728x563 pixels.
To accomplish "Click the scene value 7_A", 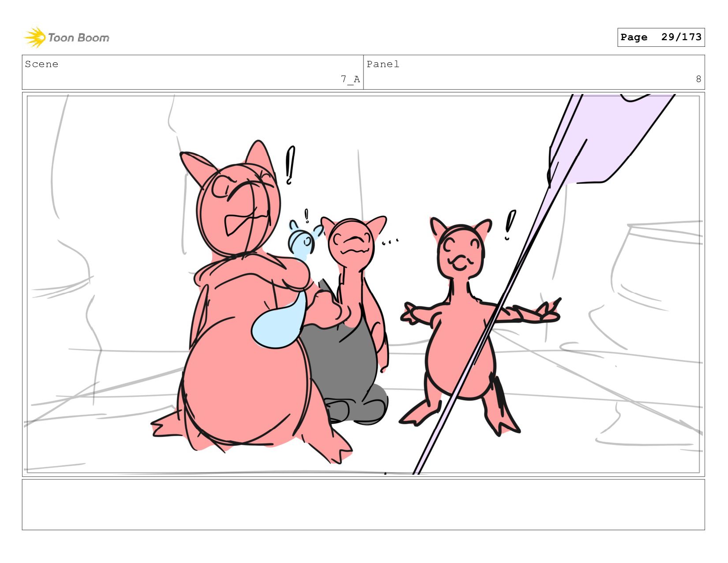I will [350, 79].
